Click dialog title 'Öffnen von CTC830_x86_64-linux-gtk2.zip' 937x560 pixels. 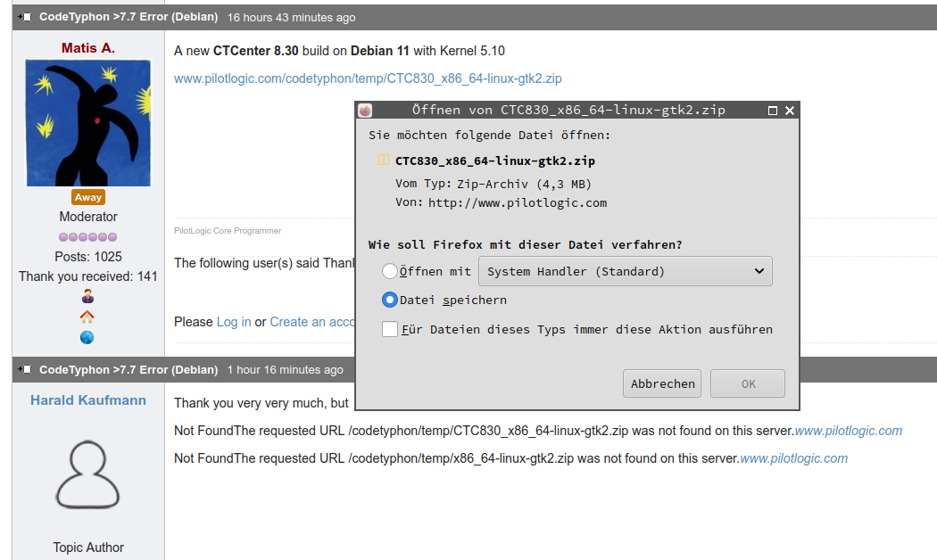point(568,110)
